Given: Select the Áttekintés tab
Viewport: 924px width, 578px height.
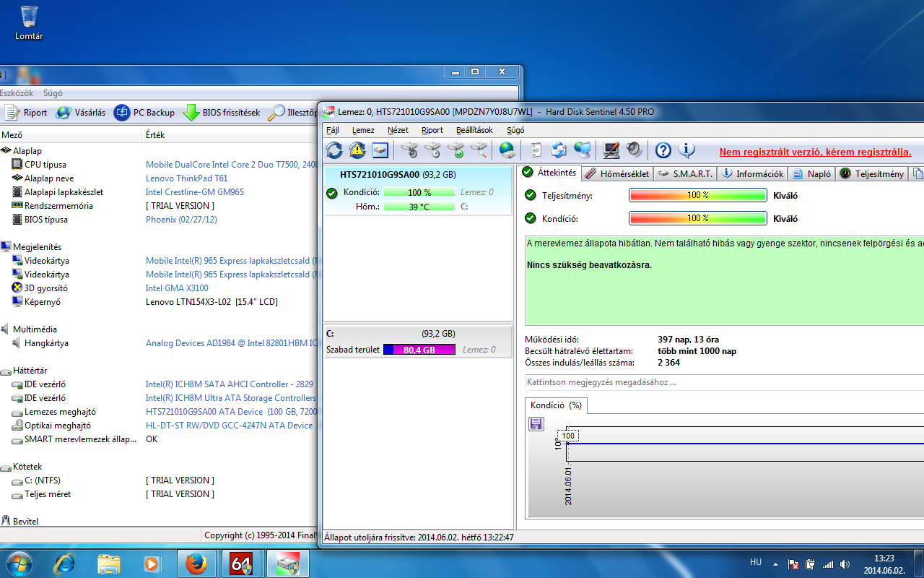Looking at the screenshot, I should (x=549, y=173).
